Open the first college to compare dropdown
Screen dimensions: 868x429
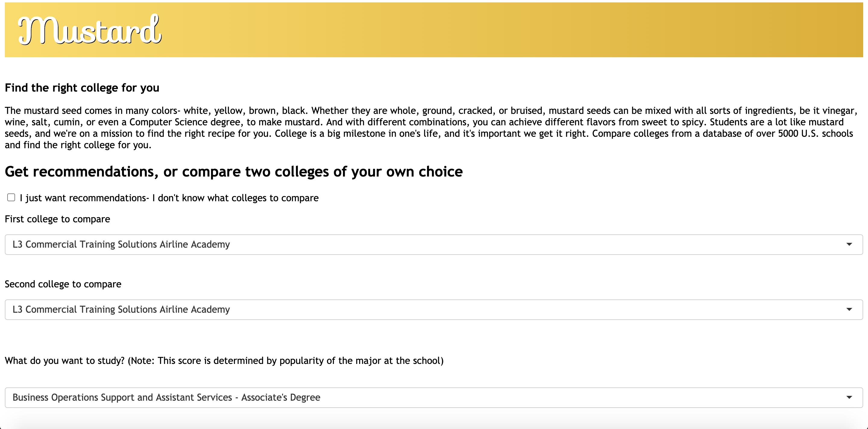pyautogui.click(x=433, y=244)
